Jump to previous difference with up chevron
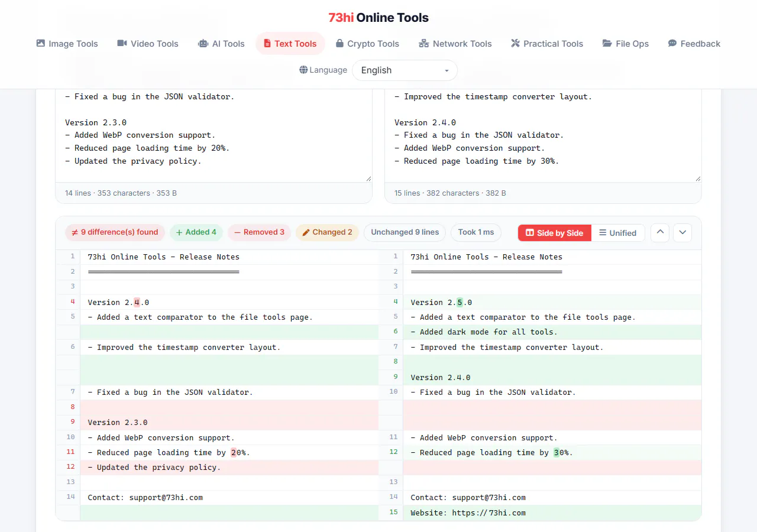Image resolution: width=757 pixels, height=532 pixels. 660,232
